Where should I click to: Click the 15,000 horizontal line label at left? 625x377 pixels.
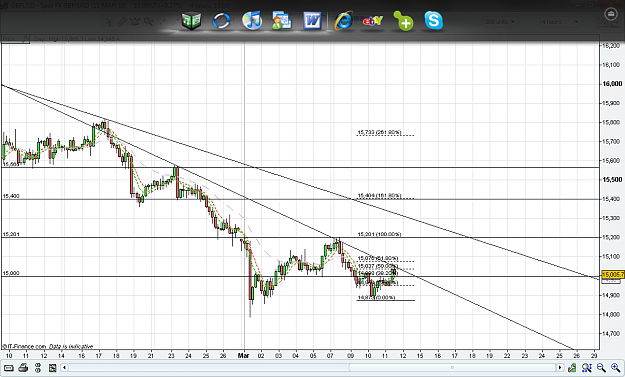11,273
